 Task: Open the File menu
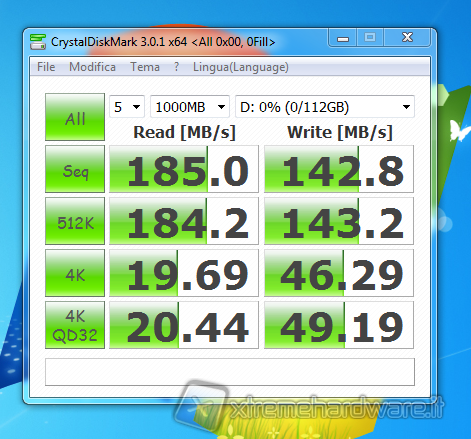pyautogui.click(x=46, y=67)
